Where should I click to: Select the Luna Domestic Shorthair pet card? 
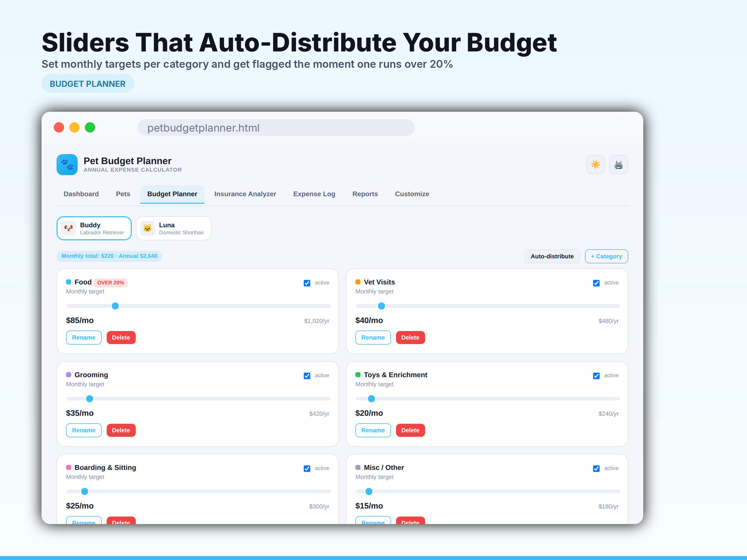[x=173, y=228]
